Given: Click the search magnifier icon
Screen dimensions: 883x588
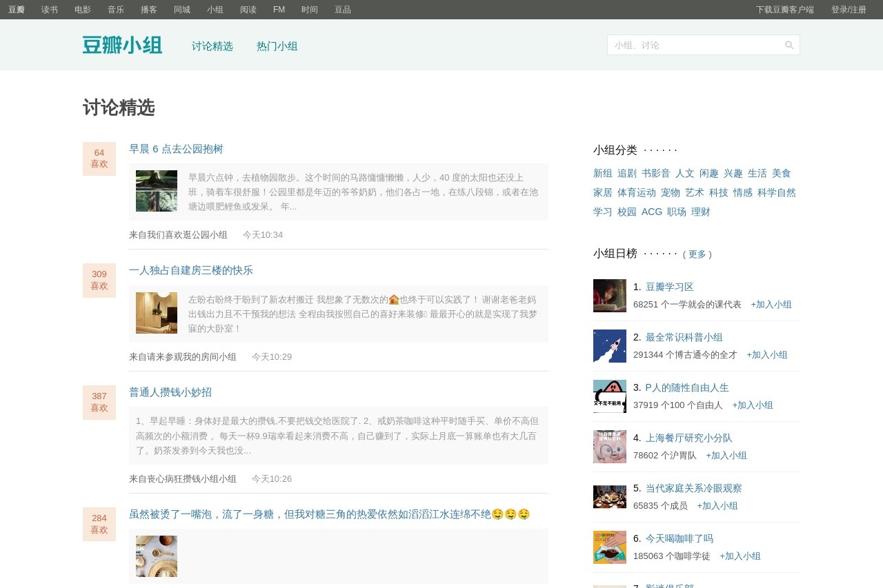Looking at the screenshot, I should (789, 45).
